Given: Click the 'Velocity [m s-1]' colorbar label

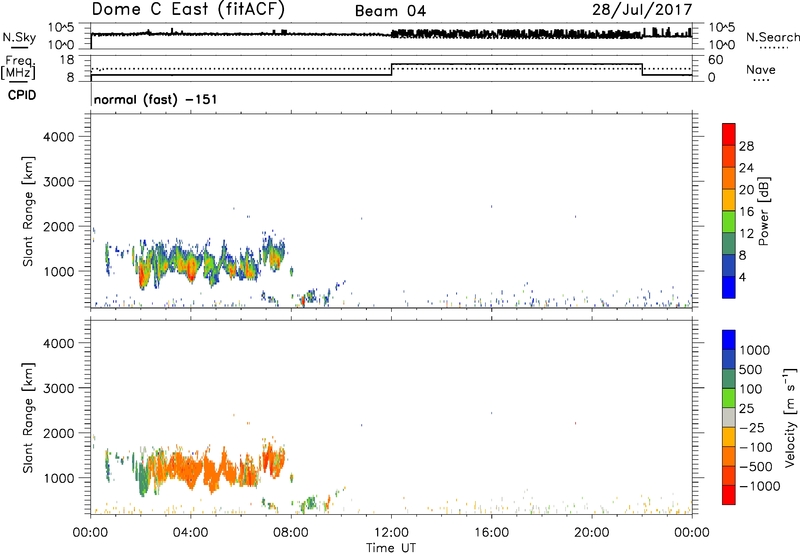Looking at the screenshot, I should tap(790, 417).
